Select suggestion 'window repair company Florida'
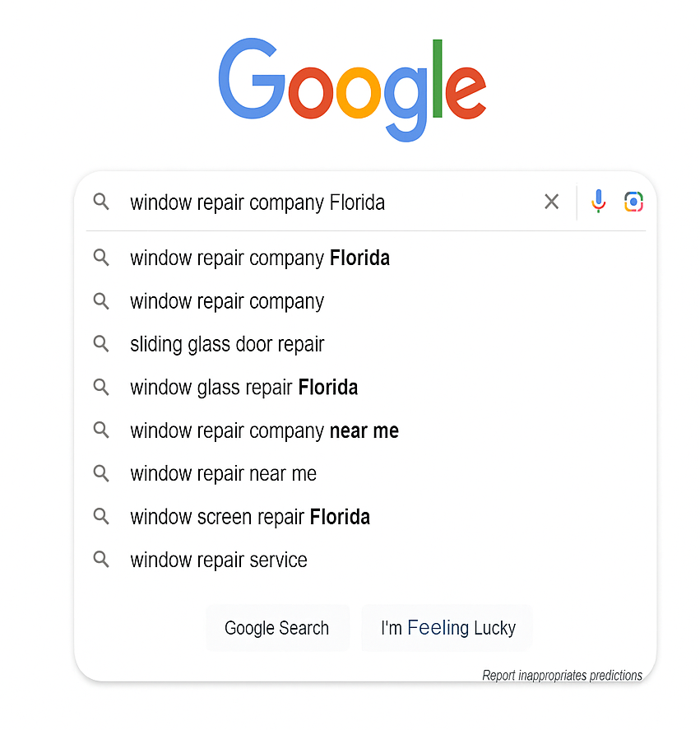 pyautogui.click(x=259, y=258)
